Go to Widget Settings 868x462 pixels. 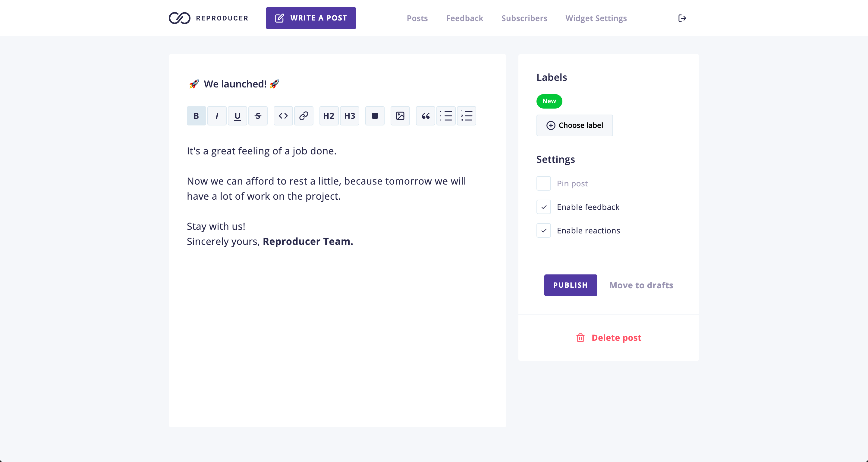pyautogui.click(x=596, y=18)
